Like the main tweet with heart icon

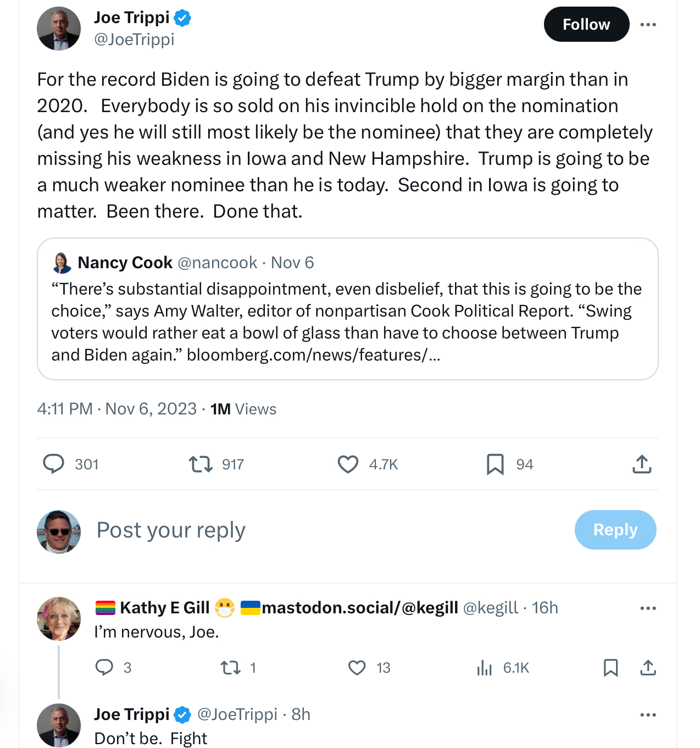tap(348, 464)
